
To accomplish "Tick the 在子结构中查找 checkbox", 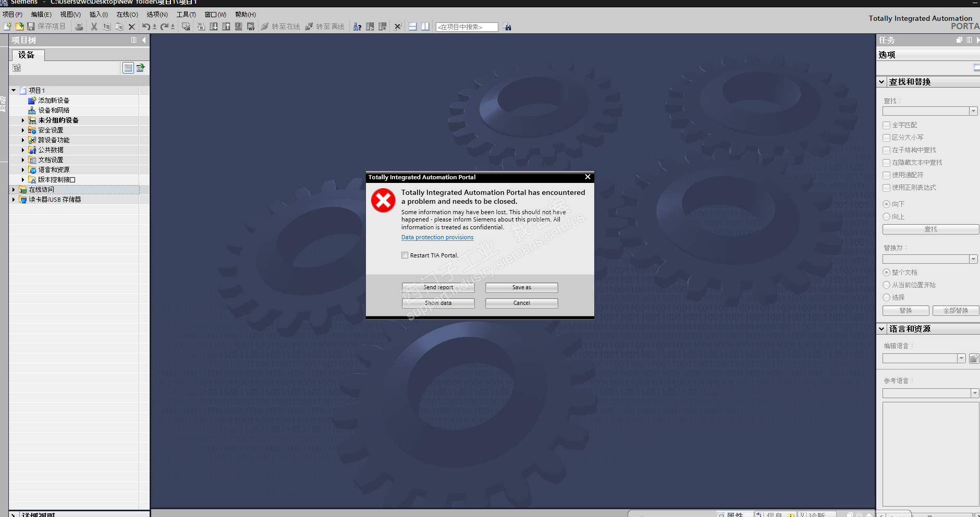I will [x=886, y=150].
